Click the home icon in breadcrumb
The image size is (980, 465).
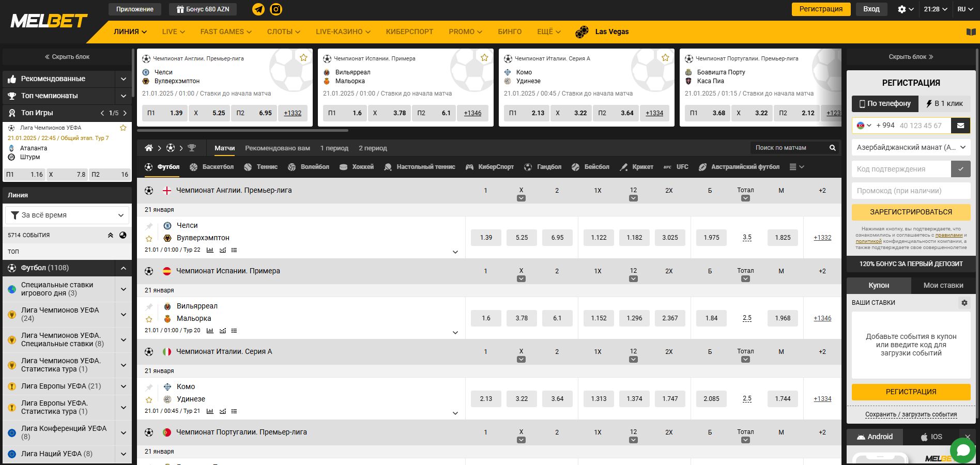point(149,148)
